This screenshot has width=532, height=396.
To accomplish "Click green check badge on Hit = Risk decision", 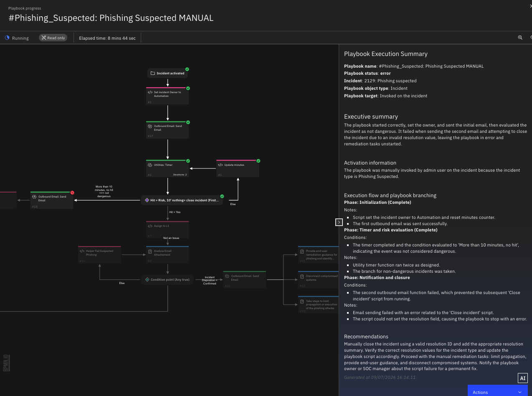I will (x=222, y=196).
